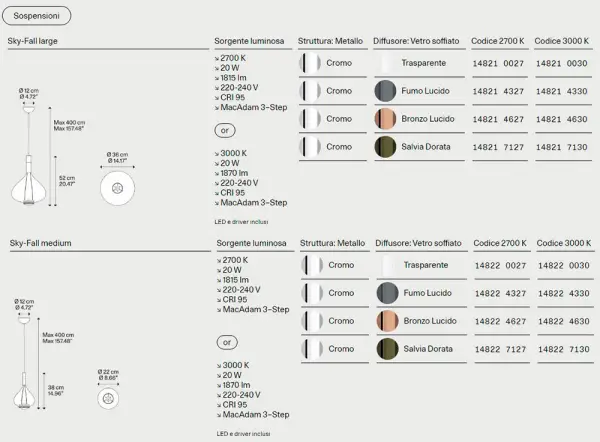Select Salvia Dorata diffuser swatch for Sky-Fall medium
Screen dimensions: 600x442
pos(385,349)
